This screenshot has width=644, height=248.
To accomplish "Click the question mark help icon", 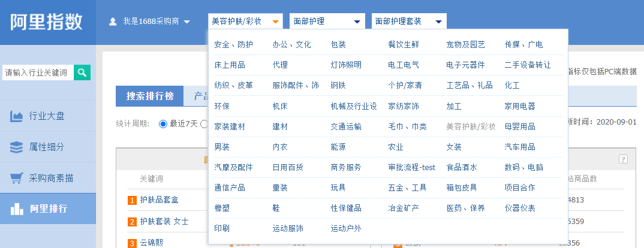I will point(623,159).
